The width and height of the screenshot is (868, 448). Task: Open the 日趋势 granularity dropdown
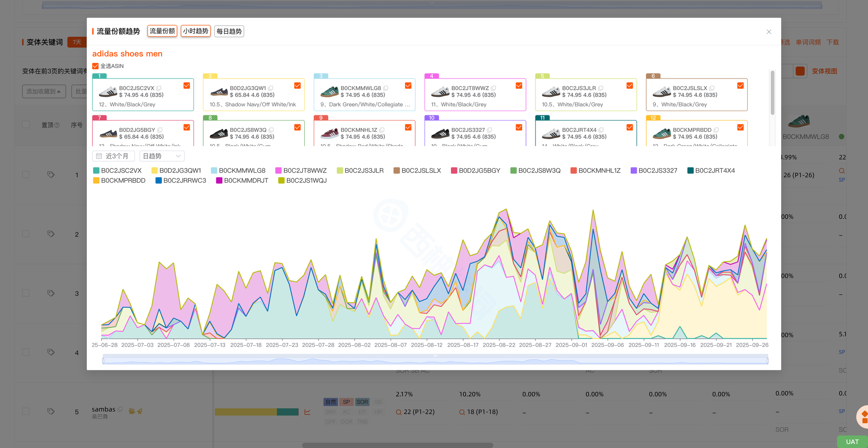coord(162,156)
